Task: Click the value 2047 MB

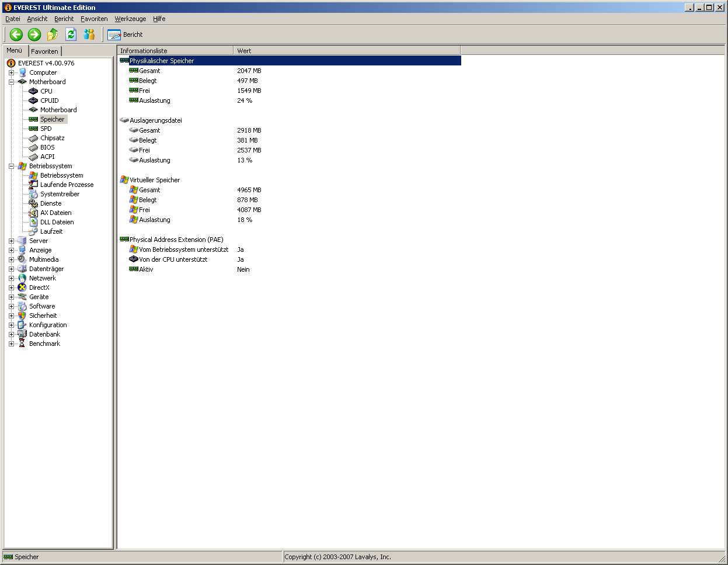Action: tap(249, 71)
